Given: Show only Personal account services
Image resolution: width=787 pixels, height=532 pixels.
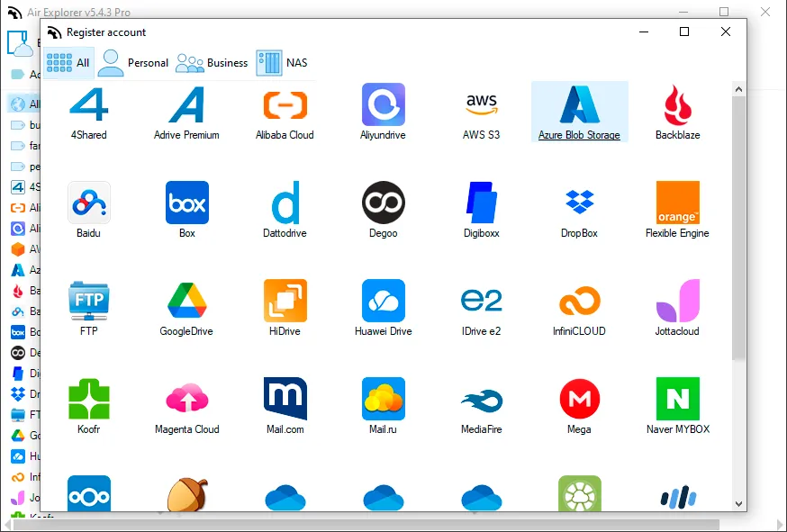Looking at the screenshot, I should [x=133, y=63].
